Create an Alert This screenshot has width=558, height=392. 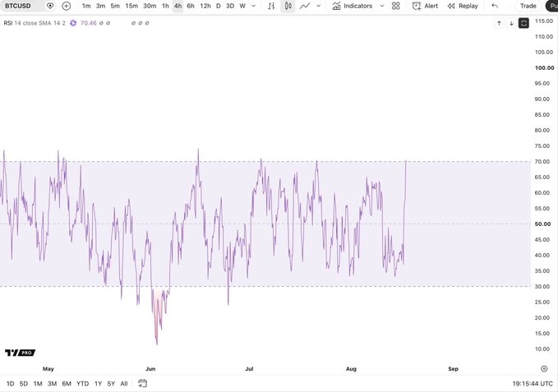coord(425,6)
